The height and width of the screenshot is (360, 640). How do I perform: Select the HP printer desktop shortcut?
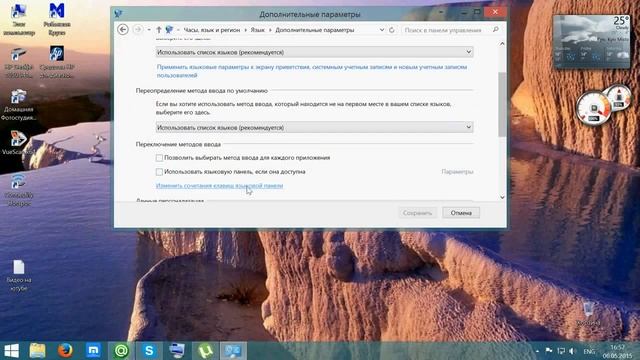point(19,62)
